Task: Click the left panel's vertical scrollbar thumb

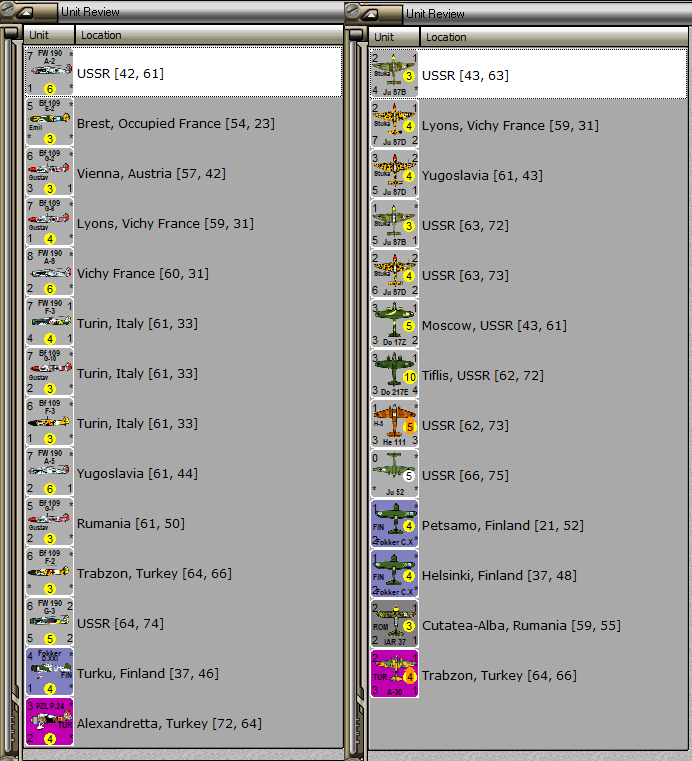Action: 11,33
